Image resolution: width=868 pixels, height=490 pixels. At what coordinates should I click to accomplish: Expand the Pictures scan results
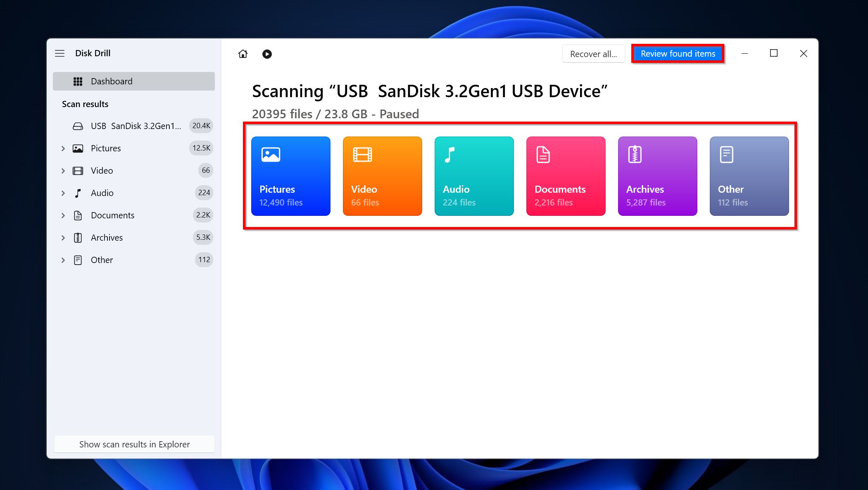coord(63,148)
